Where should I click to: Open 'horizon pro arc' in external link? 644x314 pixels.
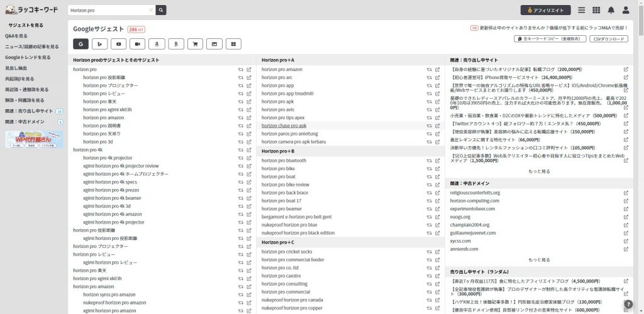[438, 77]
